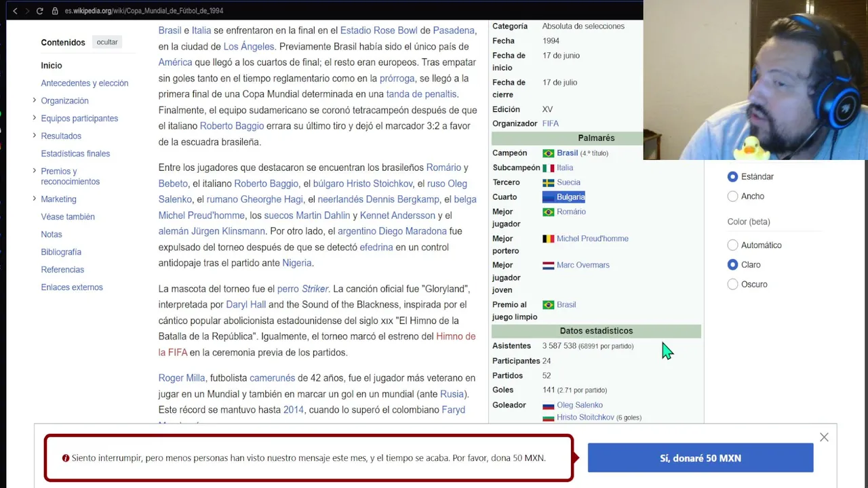Screen dimensions: 868x488
Task: Open the Notas section
Action: coord(52,235)
